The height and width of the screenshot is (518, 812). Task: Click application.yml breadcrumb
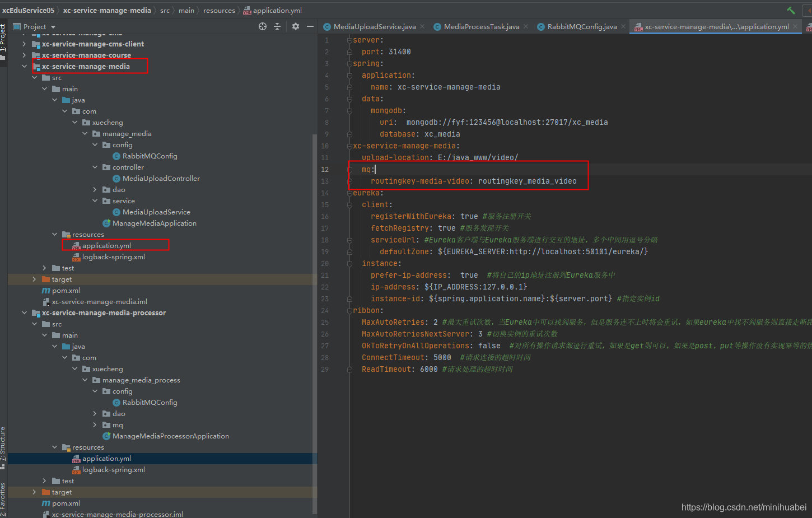(273, 10)
